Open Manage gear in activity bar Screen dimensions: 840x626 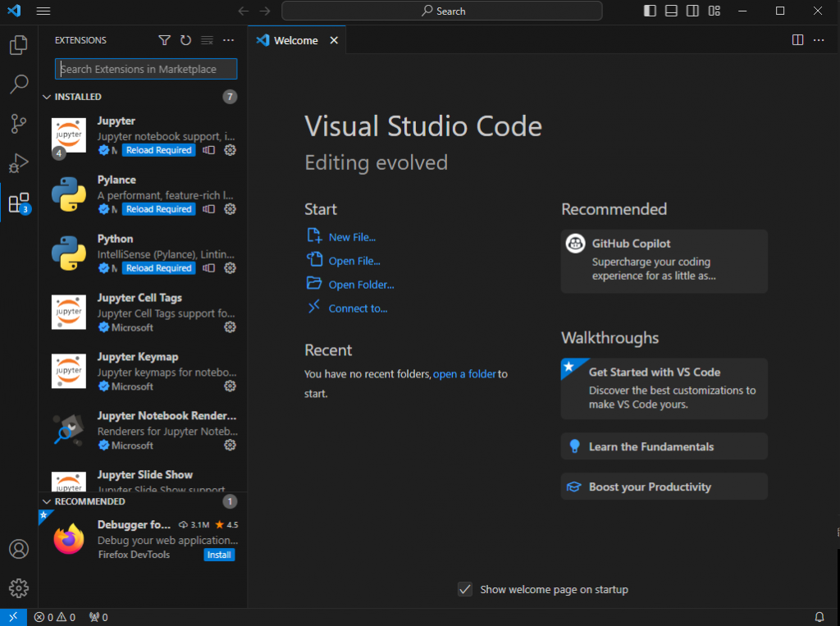click(x=19, y=588)
